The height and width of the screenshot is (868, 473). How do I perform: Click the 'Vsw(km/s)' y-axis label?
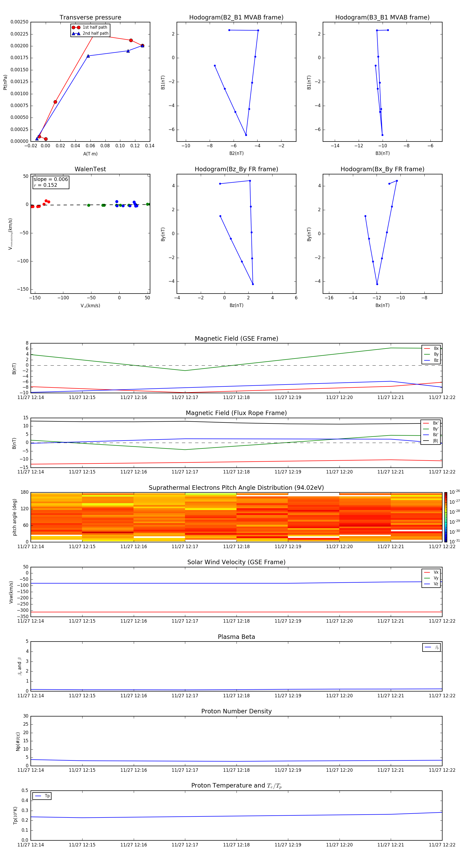click(11, 592)
